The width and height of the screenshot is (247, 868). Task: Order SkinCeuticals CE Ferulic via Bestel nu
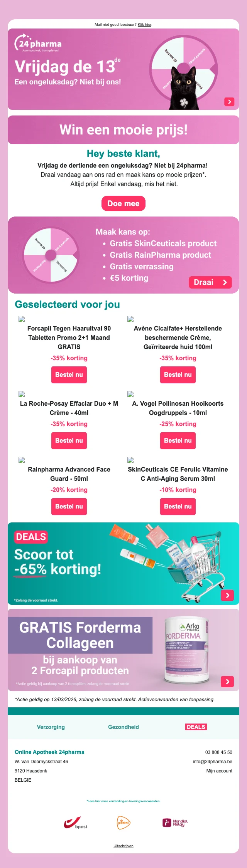click(178, 506)
